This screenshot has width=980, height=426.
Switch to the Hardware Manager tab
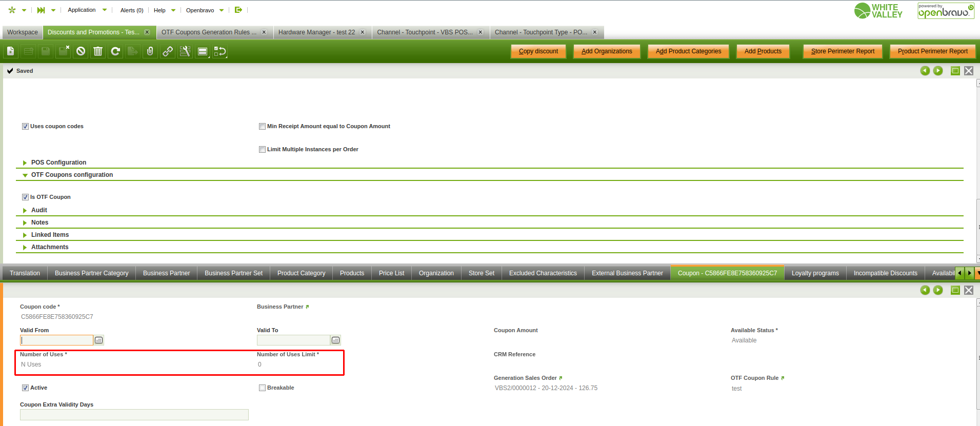(x=316, y=32)
